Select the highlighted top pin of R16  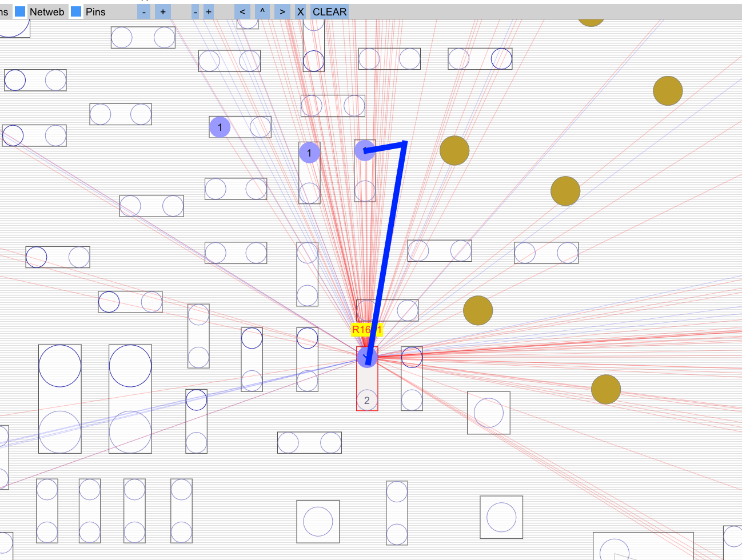coord(367,357)
